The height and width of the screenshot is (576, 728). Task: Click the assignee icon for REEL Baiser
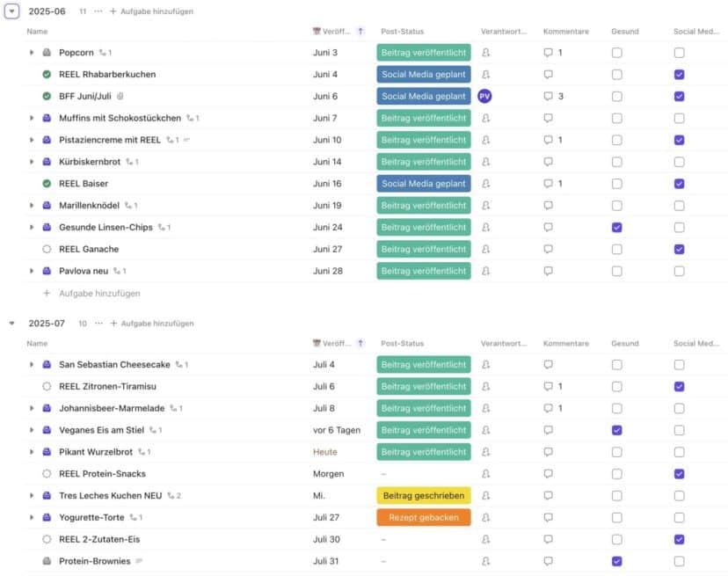[x=485, y=184]
